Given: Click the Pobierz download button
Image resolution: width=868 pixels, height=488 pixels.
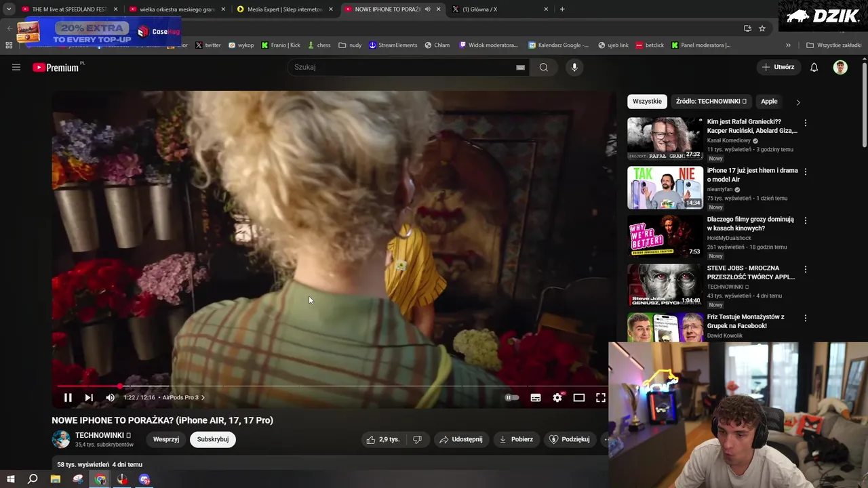Looking at the screenshot, I should 516,439.
